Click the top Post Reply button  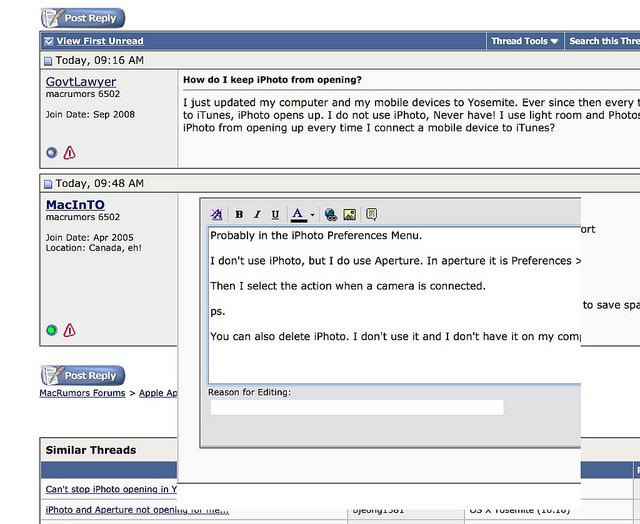tap(83, 18)
